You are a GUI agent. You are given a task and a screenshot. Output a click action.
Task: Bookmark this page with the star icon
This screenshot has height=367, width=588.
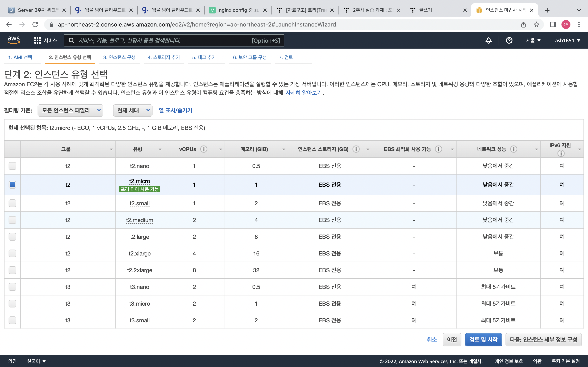coord(537,24)
